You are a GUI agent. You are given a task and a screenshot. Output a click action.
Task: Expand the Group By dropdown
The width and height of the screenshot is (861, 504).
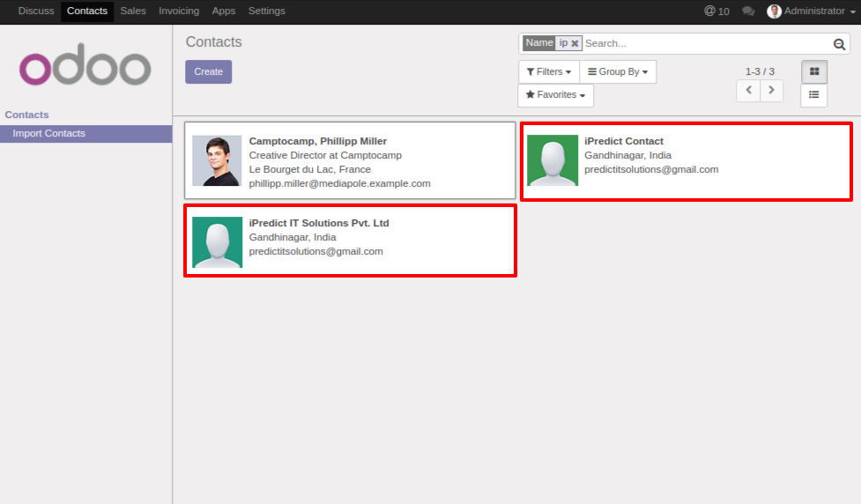pos(617,71)
